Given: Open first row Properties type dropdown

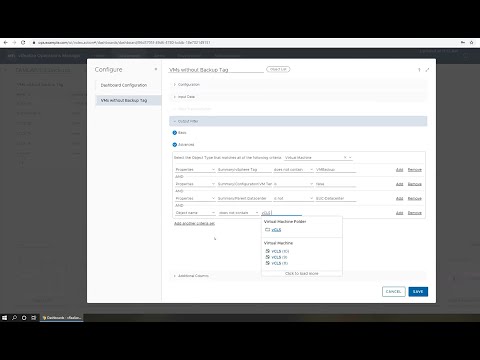Looking at the screenshot, I should coord(195,170).
